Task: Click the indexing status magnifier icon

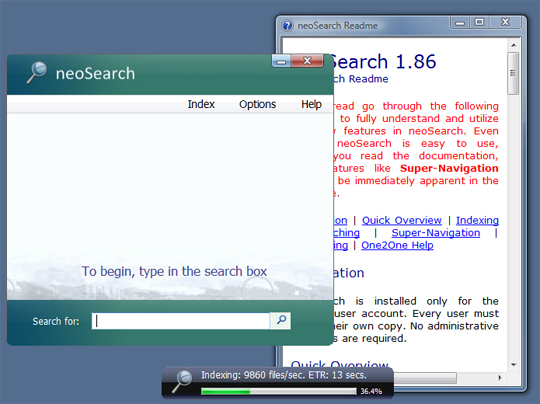Action: (x=182, y=382)
